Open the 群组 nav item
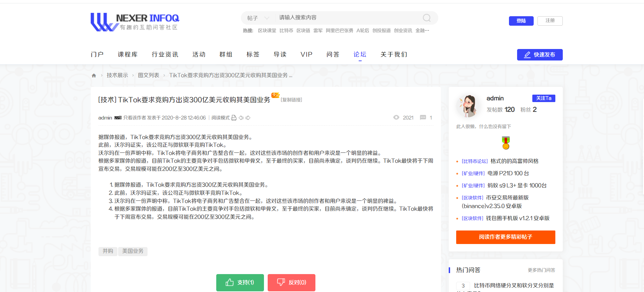This screenshot has width=644, height=292. point(226,54)
